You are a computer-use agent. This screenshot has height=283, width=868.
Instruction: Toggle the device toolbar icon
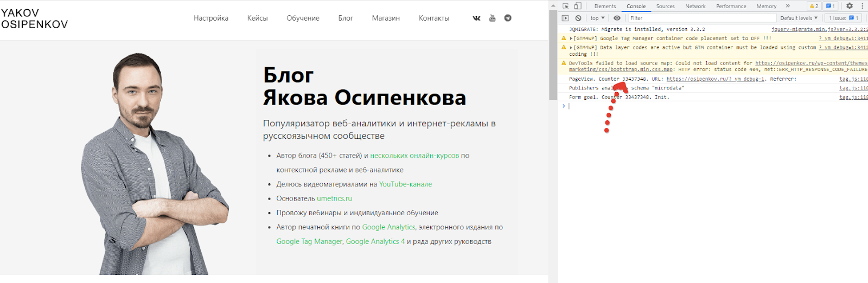(578, 6)
